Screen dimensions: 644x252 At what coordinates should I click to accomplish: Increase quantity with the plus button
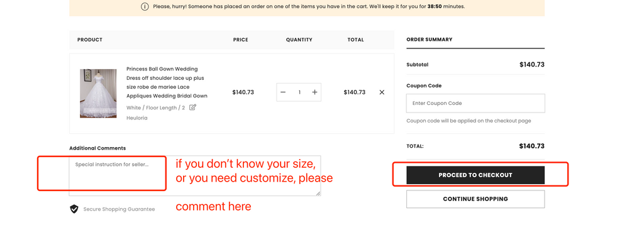point(314,92)
